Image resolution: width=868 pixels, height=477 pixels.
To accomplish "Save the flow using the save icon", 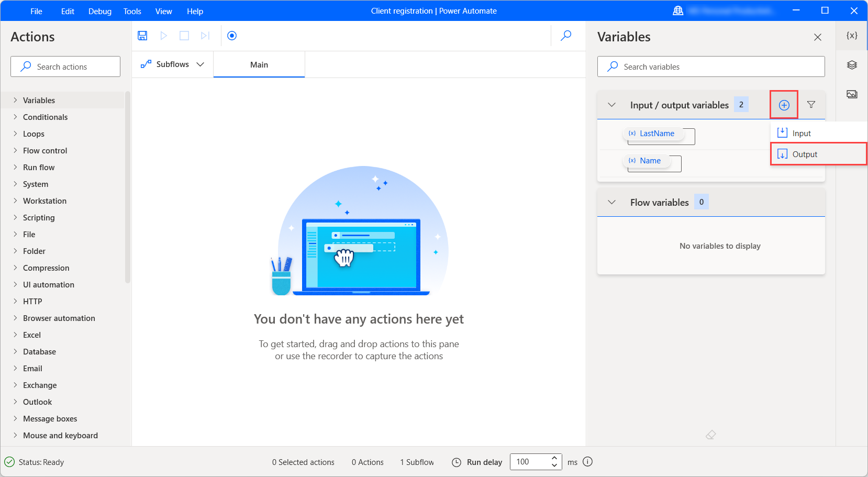I will pos(142,35).
